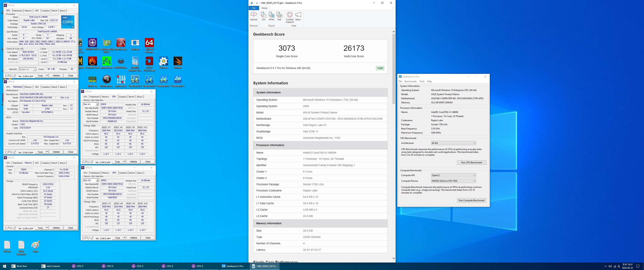Export results with the CSV icon
The image size is (644, 270).
[264, 16]
